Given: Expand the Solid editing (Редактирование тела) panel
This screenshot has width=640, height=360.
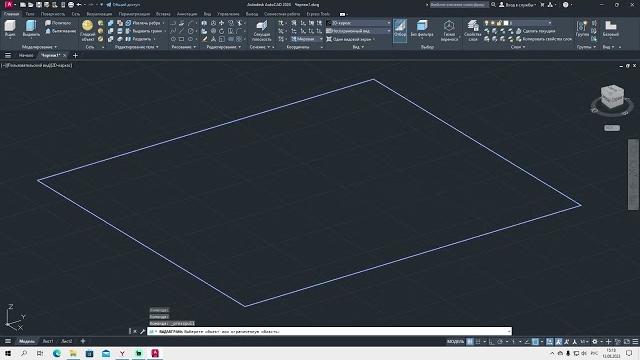Looking at the screenshot, I should click(136, 47).
